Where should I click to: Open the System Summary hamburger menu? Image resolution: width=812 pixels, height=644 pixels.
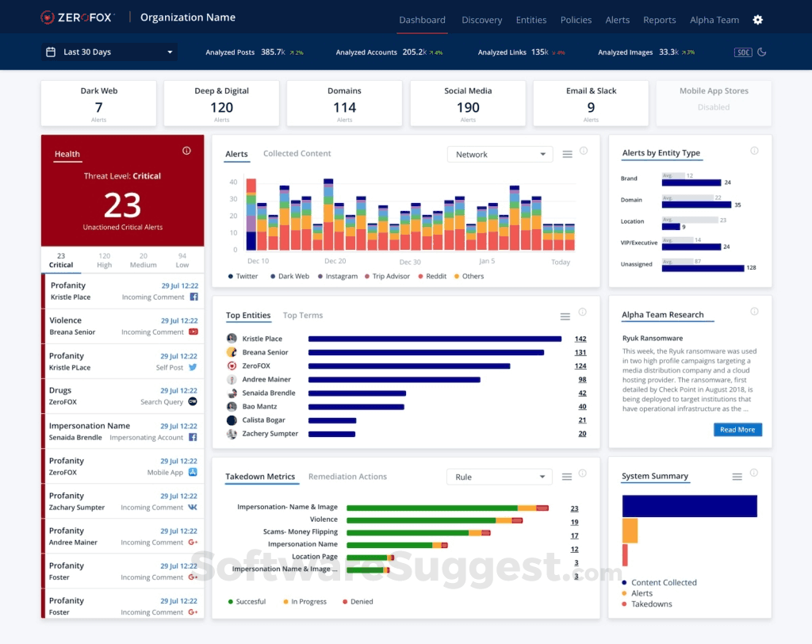tap(737, 477)
